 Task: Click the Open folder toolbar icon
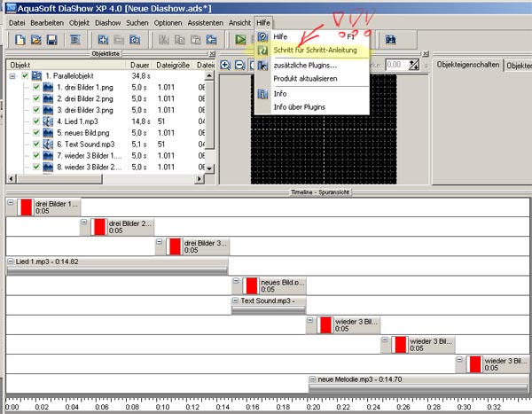click(35, 40)
